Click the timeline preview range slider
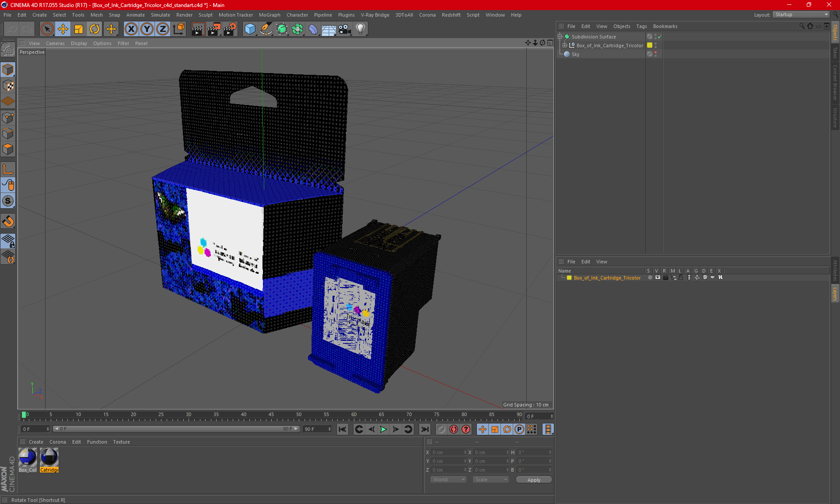 [176, 429]
